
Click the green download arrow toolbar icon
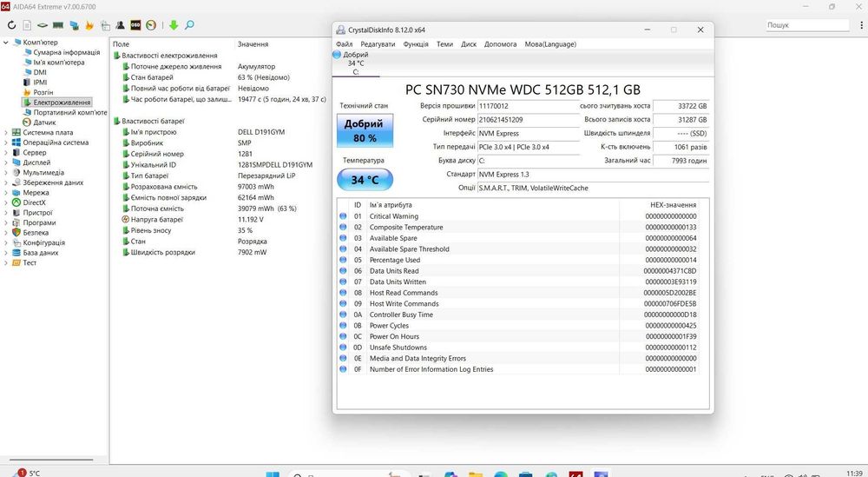pos(174,25)
